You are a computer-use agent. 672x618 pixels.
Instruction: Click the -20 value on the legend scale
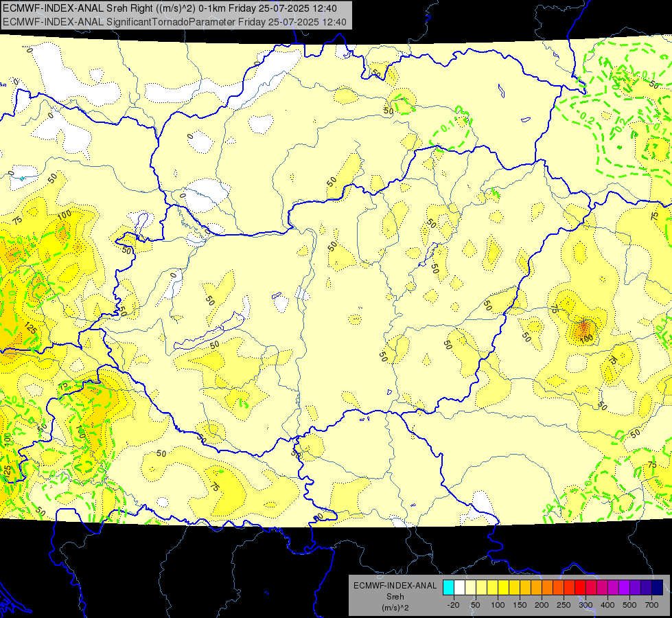(x=453, y=605)
